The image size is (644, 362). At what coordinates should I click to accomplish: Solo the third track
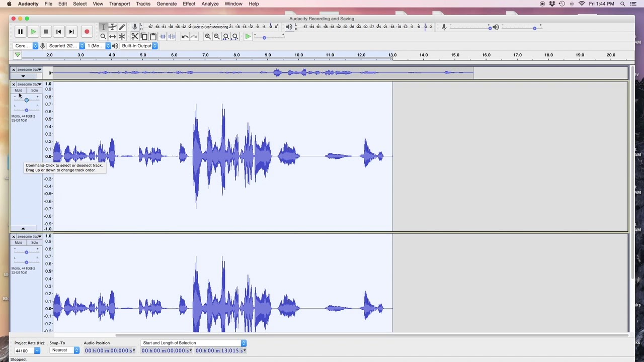[x=34, y=243]
